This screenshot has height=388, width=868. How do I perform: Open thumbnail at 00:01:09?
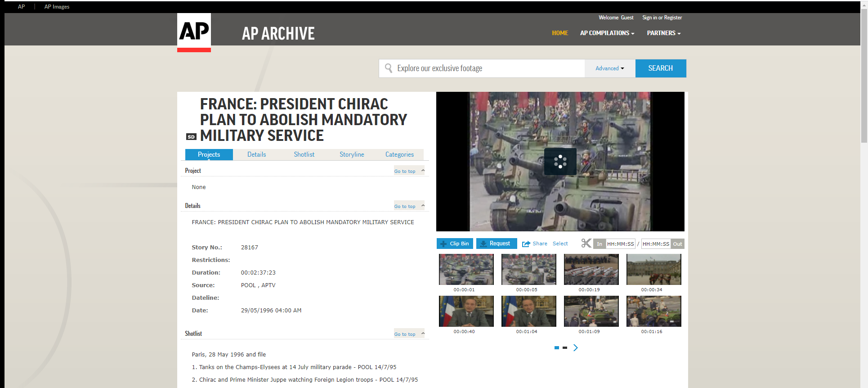(x=591, y=311)
